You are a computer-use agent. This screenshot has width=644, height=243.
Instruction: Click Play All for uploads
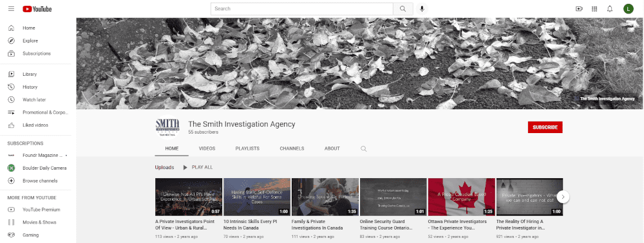[x=198, y=167]
